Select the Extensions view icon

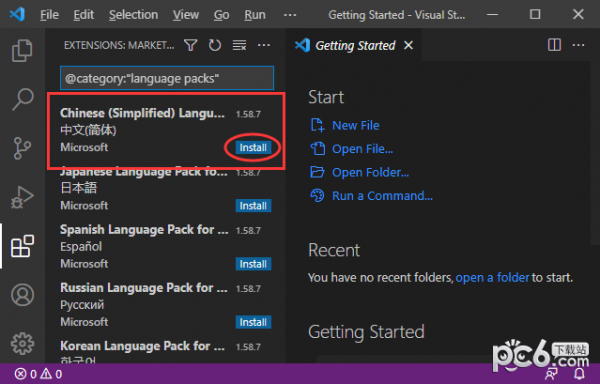pos(22,246)
